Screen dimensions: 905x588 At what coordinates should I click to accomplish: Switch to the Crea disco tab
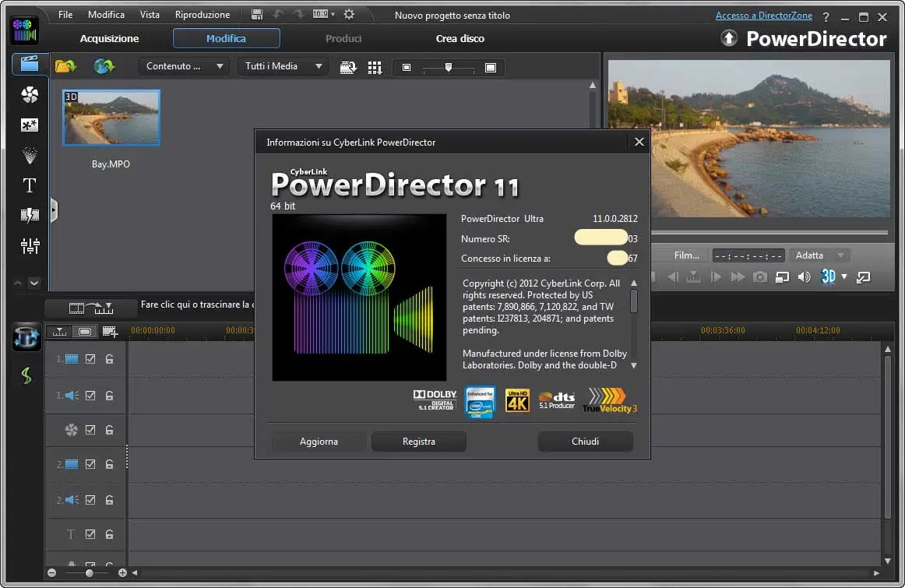tap(460, 38)
